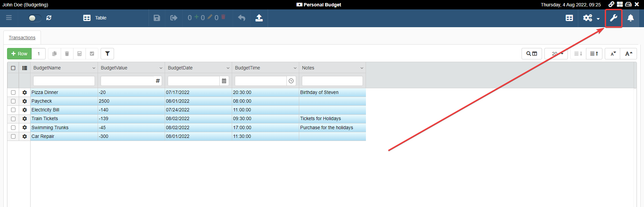
Task: Open the page size 20 dropdown
Action: (x=556, y=54)
